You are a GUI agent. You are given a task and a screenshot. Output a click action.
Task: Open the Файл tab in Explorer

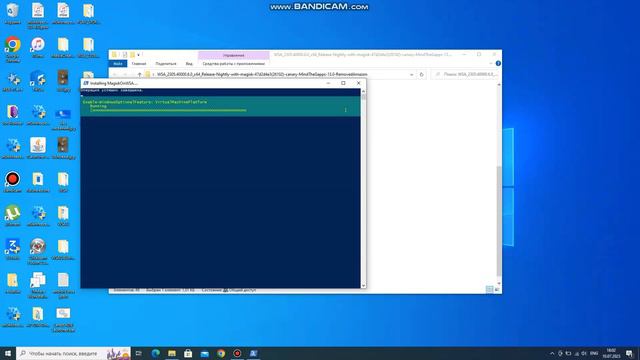click(x=118, y=64)
